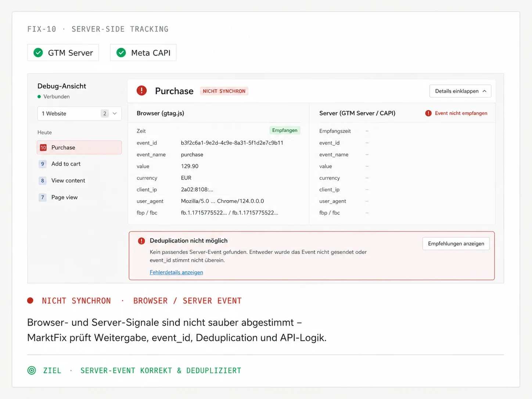Click the event_id value b3f2c6a1-9e2d-4c9e-8a31-5f1d2e7c9b11

pyautogui.click(x=232, y=143)
